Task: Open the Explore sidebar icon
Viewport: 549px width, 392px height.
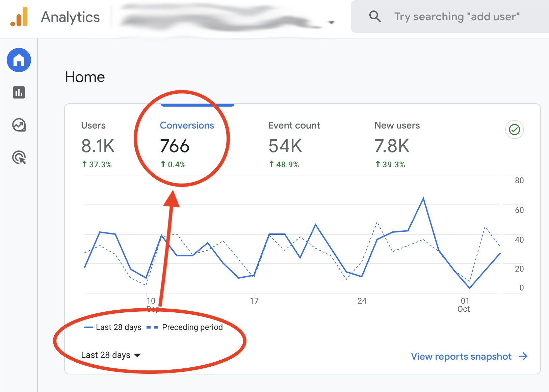Action: (19, 125)
